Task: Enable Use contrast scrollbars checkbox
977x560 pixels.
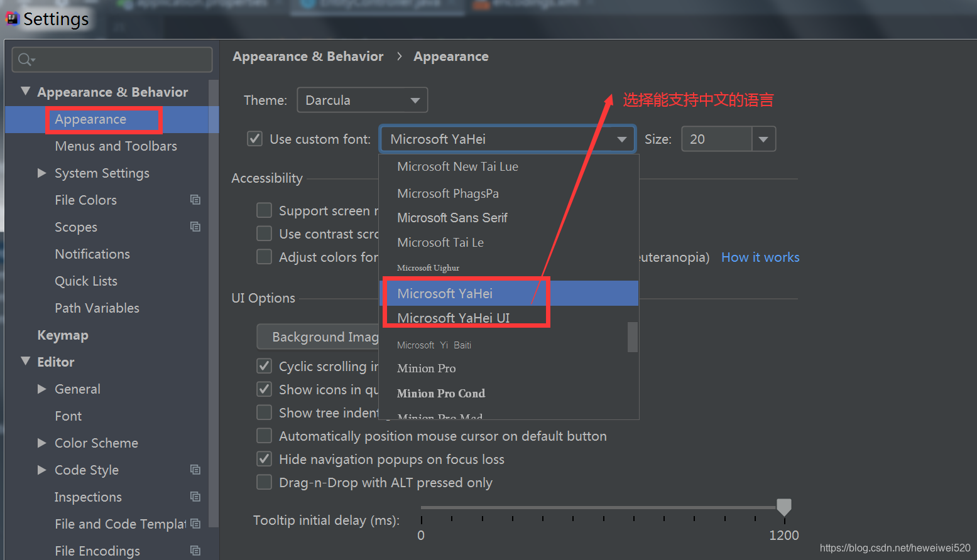Action: point(265,234)
